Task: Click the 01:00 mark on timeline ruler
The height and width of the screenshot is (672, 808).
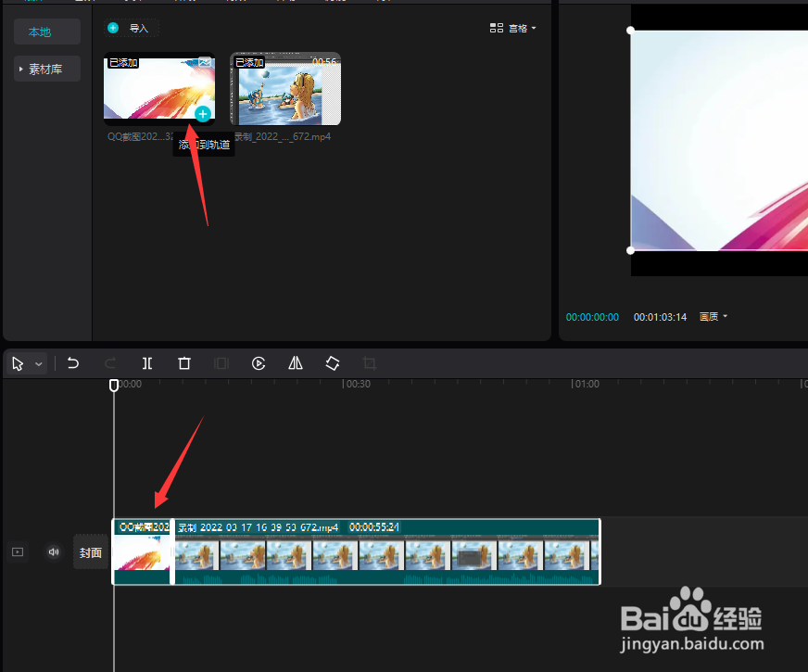Action: (x=586, y=384)
